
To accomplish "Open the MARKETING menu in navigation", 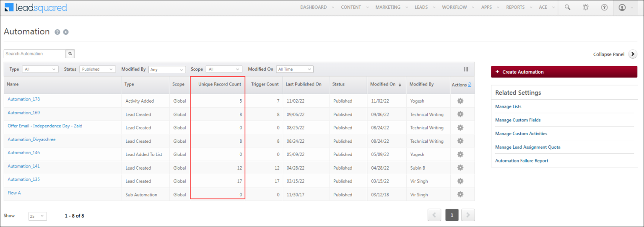I will (388, 8).
